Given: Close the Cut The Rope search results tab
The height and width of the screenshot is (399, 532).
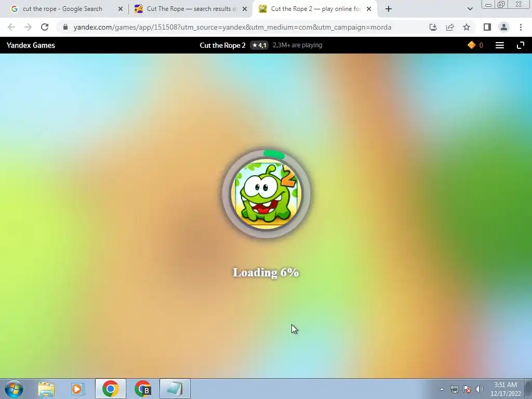Looking at the screenshot, I should tap(245, 9).
